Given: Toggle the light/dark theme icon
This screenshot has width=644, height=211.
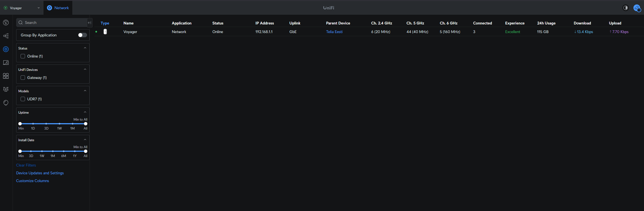Looking at the screenshot, I should pyautogui.click(x=625, y=8).
